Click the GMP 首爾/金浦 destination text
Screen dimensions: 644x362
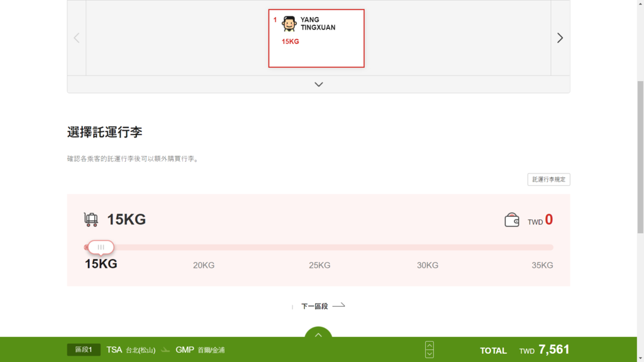200,349
